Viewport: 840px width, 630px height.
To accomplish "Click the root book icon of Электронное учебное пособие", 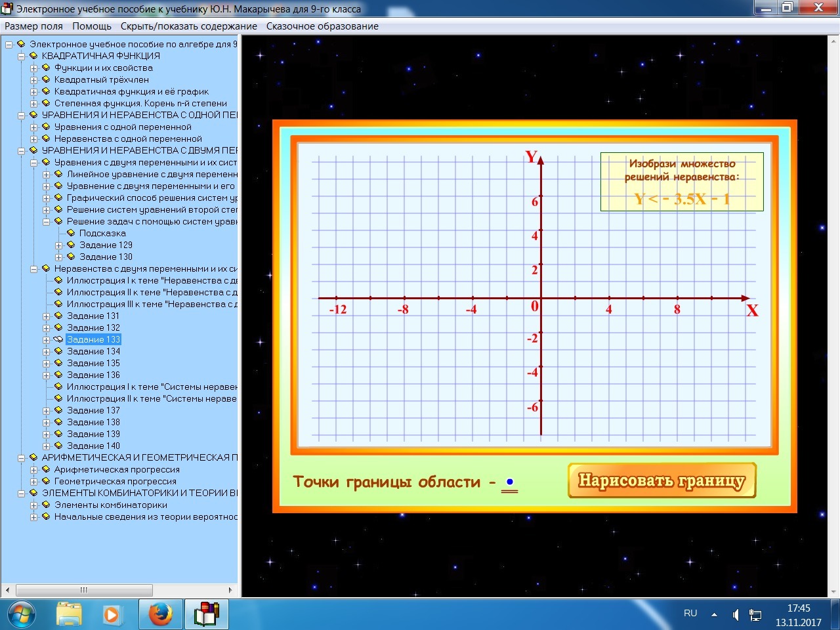I will [21, 44].
